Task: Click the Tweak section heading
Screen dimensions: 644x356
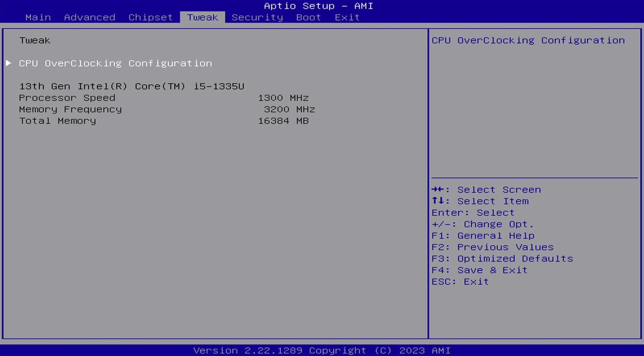Action: 35,41
